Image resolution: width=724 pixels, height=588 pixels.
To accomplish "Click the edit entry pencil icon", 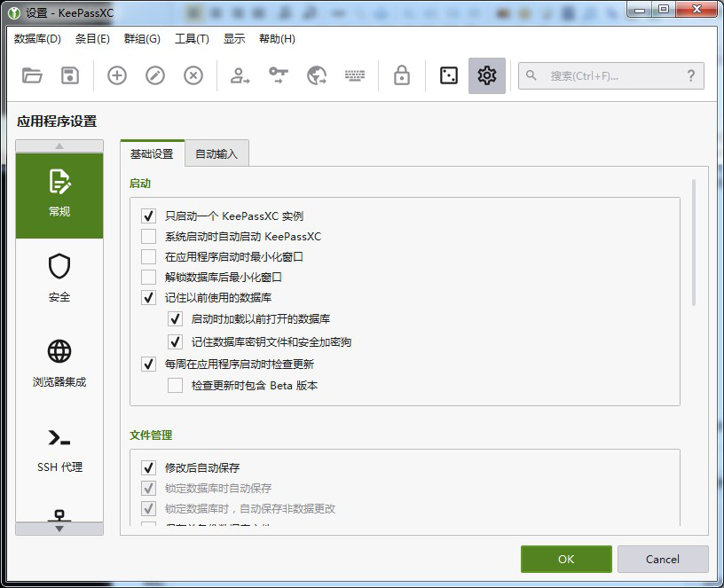I will [155, 75].
